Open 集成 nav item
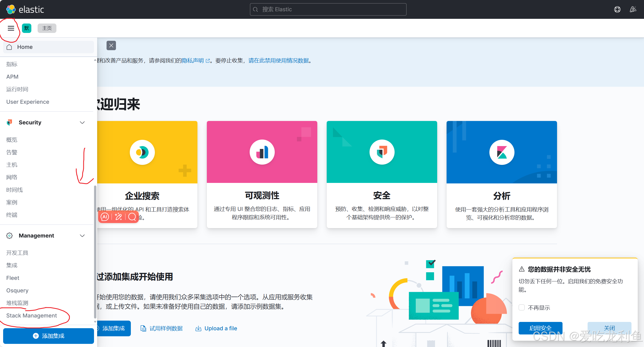 (x=12, y=265)
